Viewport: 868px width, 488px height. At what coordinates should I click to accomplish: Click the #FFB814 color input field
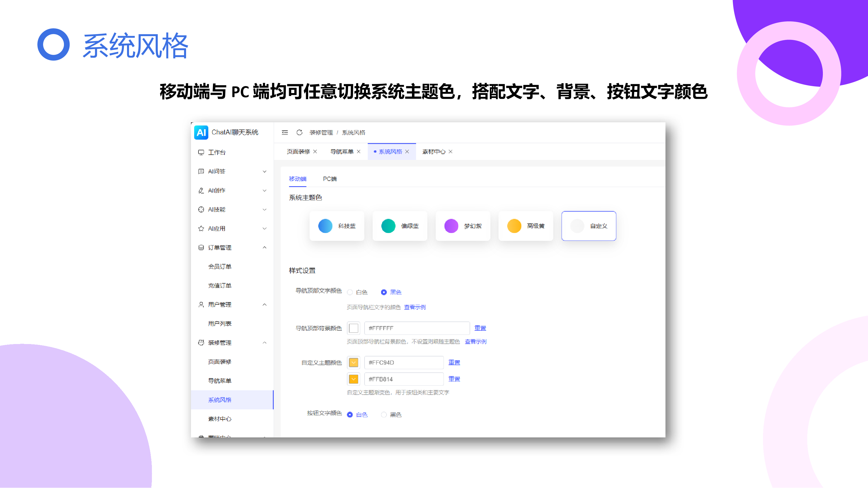pyautogui.click(x=403, y=379)
